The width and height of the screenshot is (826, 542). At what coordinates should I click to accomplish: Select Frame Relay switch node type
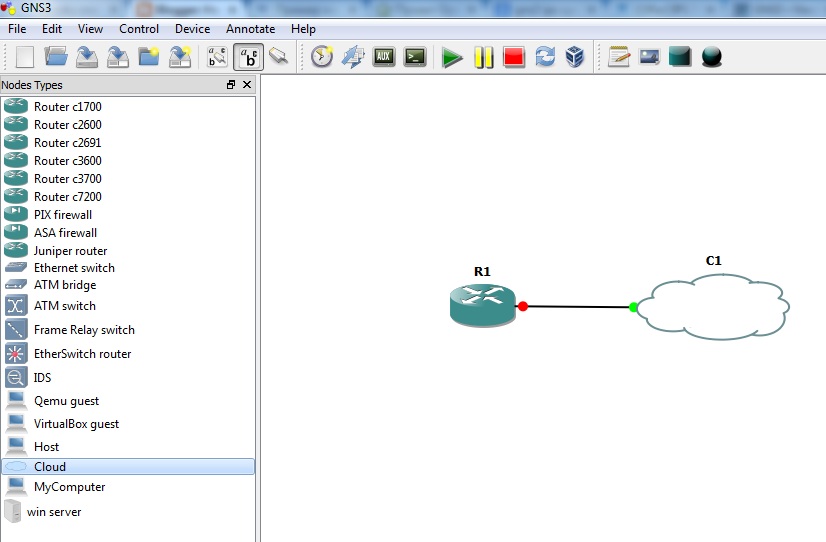[x=128, y=330]
